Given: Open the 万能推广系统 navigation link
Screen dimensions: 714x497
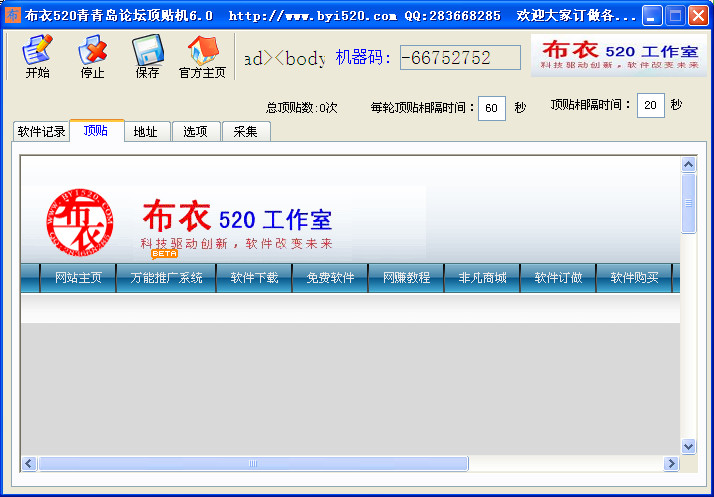Looking at the screenshot, I should pyautogui.click(x=166, y=278).
